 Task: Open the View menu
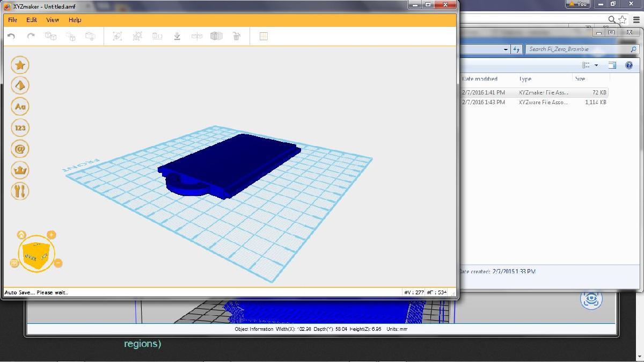[53, 20]
